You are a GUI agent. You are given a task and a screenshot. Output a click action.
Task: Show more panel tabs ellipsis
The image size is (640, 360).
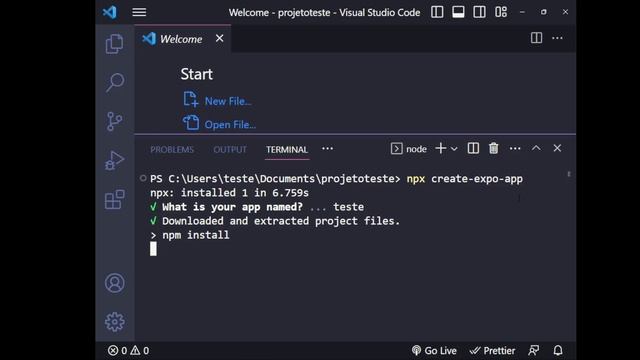[327, 149]
